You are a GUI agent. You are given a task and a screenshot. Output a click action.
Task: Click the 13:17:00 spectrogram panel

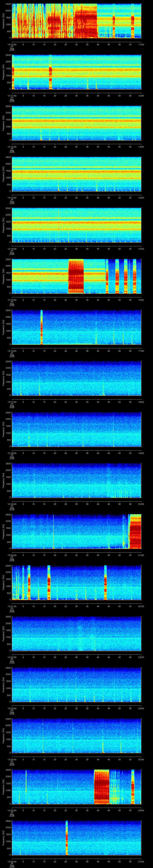(77, 378)
